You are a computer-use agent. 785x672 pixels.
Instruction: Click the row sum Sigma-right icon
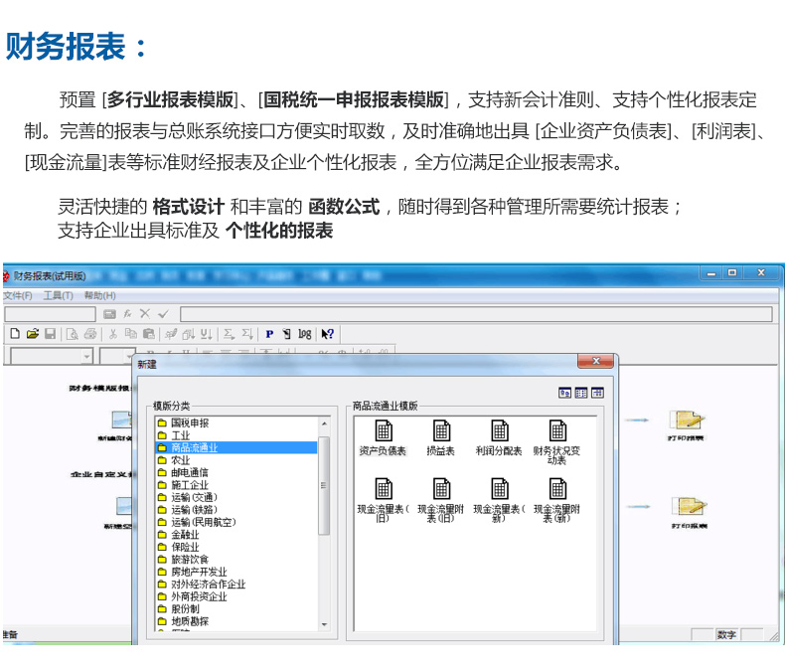pos(229,334)
